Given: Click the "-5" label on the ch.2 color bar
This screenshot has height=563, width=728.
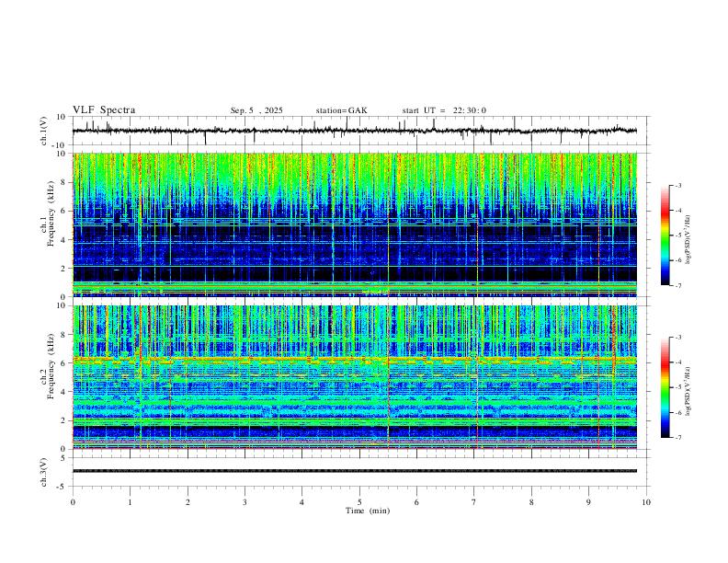Looking at the screenshot, I should pyautogui.click(x=677, y=387).
